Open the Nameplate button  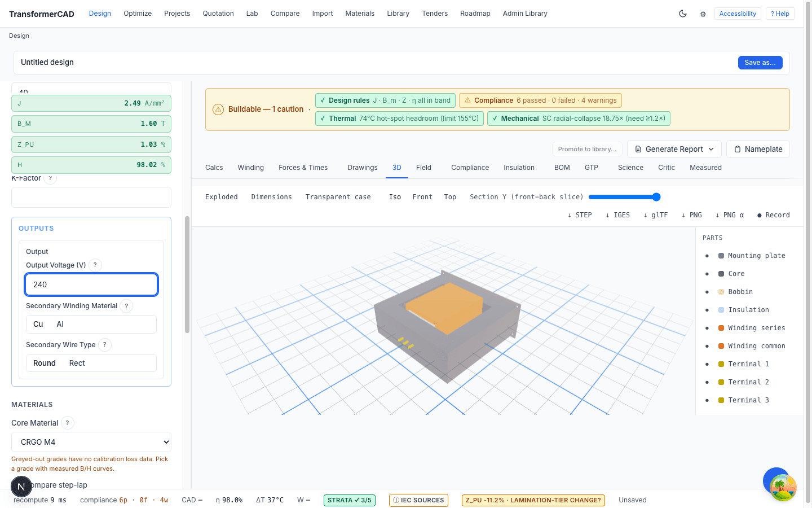[758, 149]
